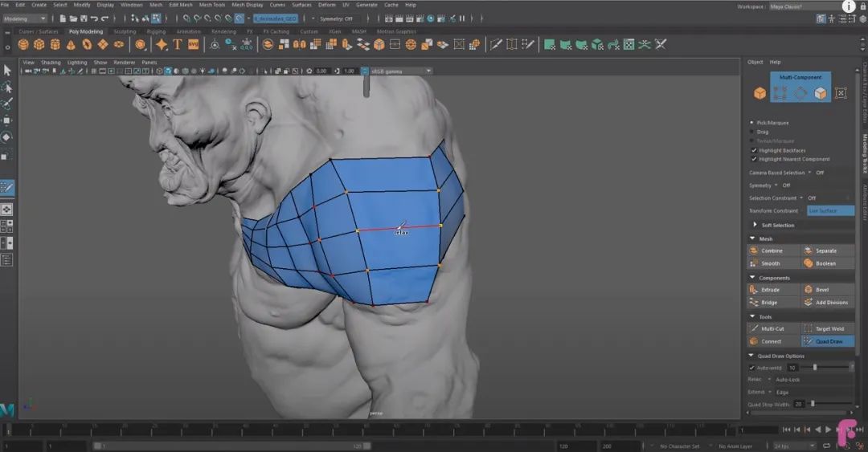The height and width of the screenshot is (452, 868).
Task: Click the Bevel button
Action: 828,289
